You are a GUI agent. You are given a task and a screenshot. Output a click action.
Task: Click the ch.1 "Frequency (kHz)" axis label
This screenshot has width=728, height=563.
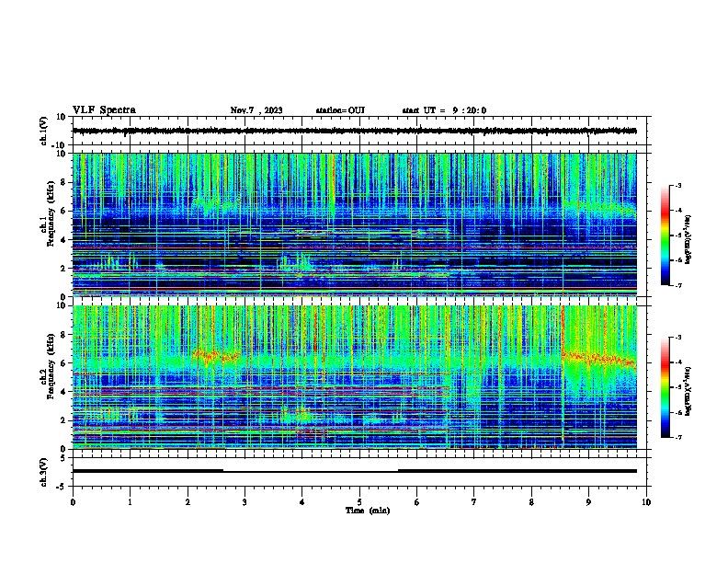[x=51, y=214]
